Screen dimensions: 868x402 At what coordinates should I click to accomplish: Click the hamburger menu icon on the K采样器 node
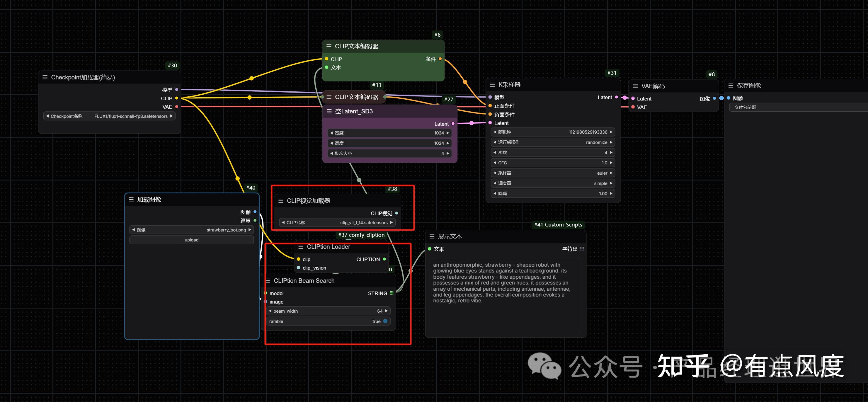coord(492,85)
